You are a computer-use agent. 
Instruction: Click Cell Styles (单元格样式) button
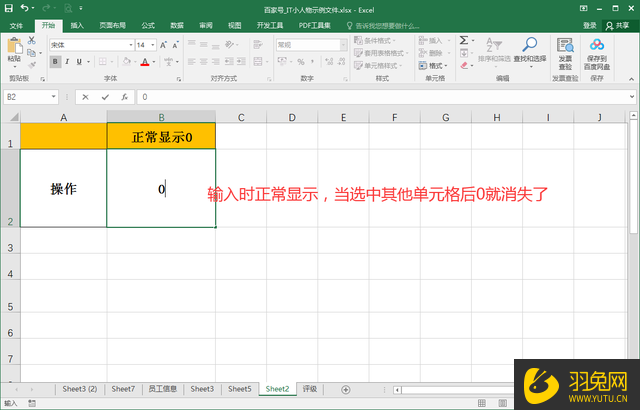378,65
